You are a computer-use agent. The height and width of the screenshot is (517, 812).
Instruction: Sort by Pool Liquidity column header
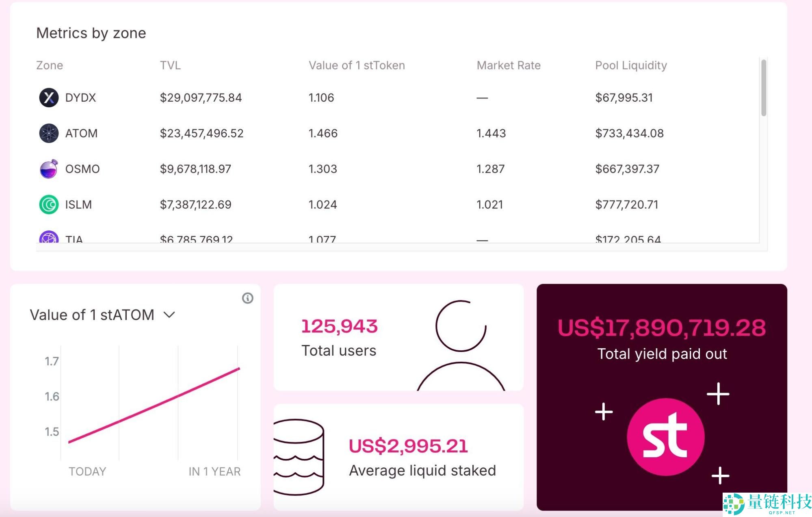pyautogui.click(x=631, y=65)
